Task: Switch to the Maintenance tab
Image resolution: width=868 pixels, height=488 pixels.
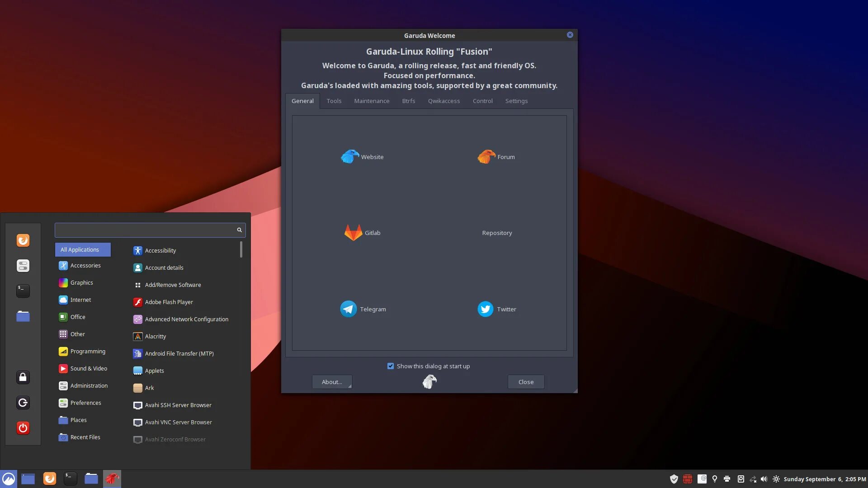Action: click(x=372, y=101)
